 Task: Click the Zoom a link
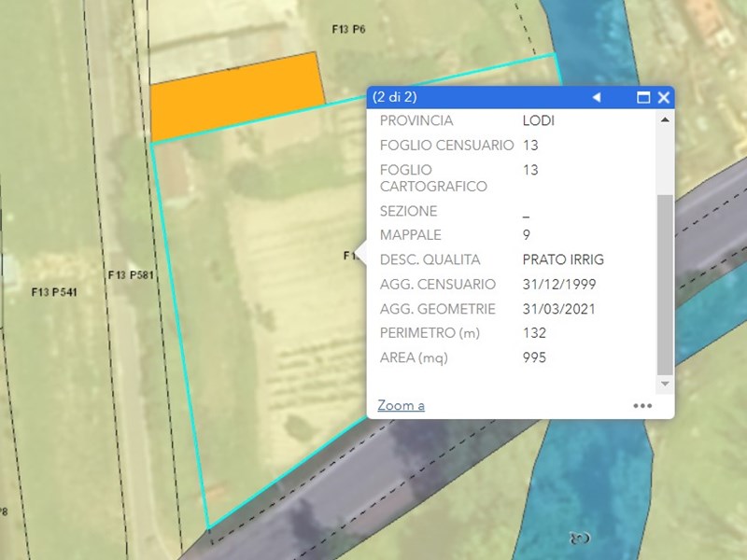(401, 405)
